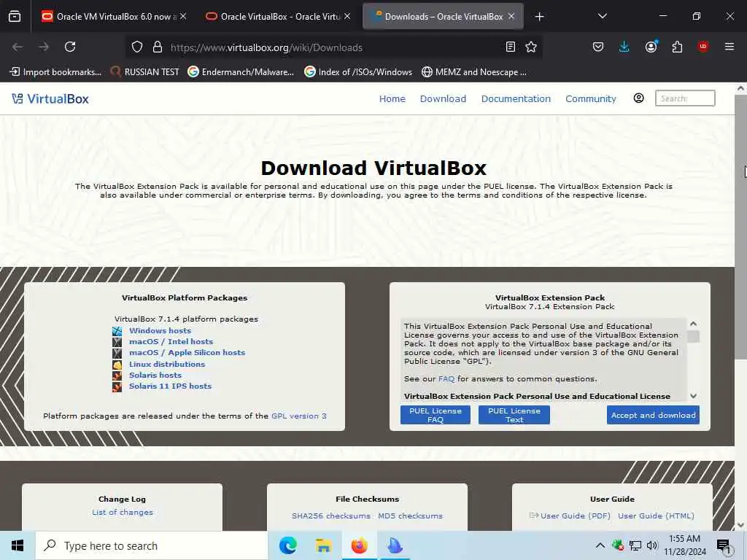Show site security padlock info
Screen dimensions: 747x560
pyautogui.click(x=158, y=47)
